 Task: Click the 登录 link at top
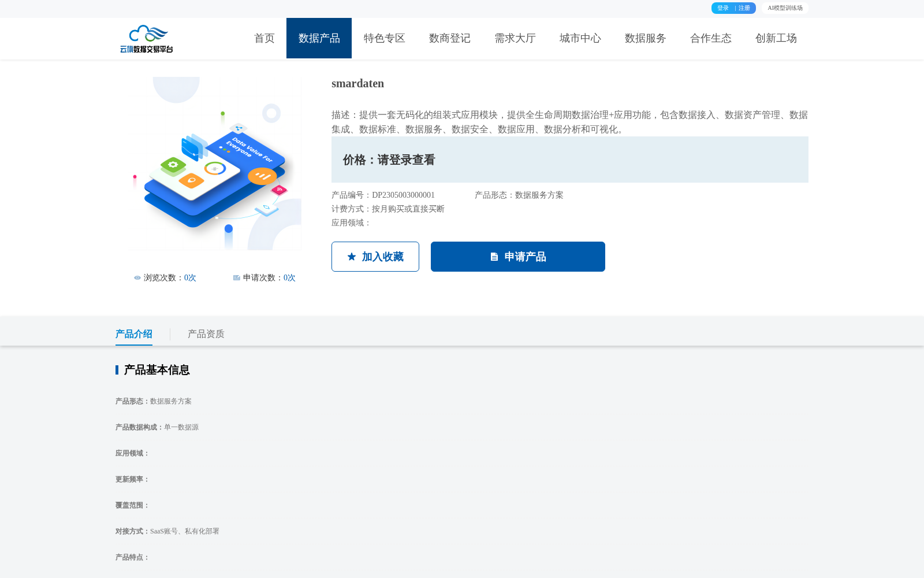click(x=723, y=8)
